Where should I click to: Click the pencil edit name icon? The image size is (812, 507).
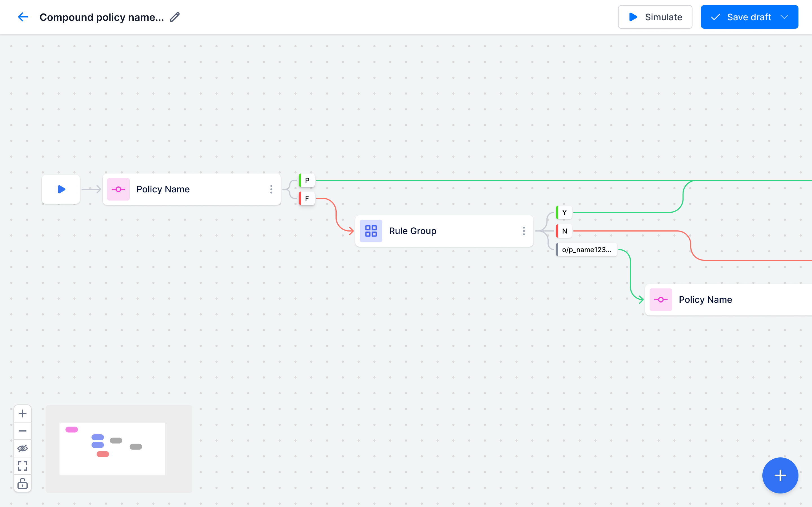click(175, 17)
